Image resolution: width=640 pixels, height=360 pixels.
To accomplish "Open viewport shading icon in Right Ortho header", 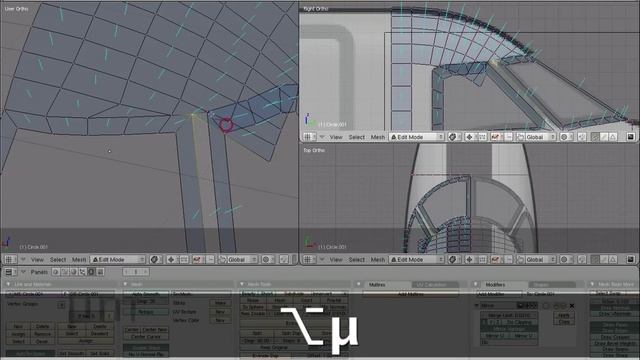I will (x=453, y=137).
